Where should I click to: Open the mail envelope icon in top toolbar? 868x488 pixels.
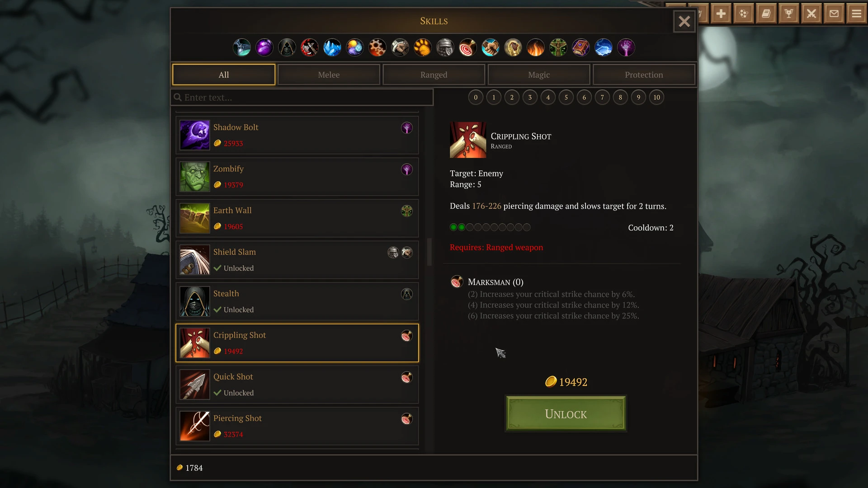tap(834, 14)
